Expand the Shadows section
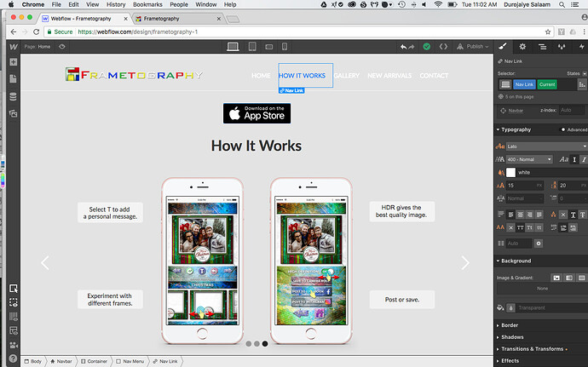 coord(510,336)
